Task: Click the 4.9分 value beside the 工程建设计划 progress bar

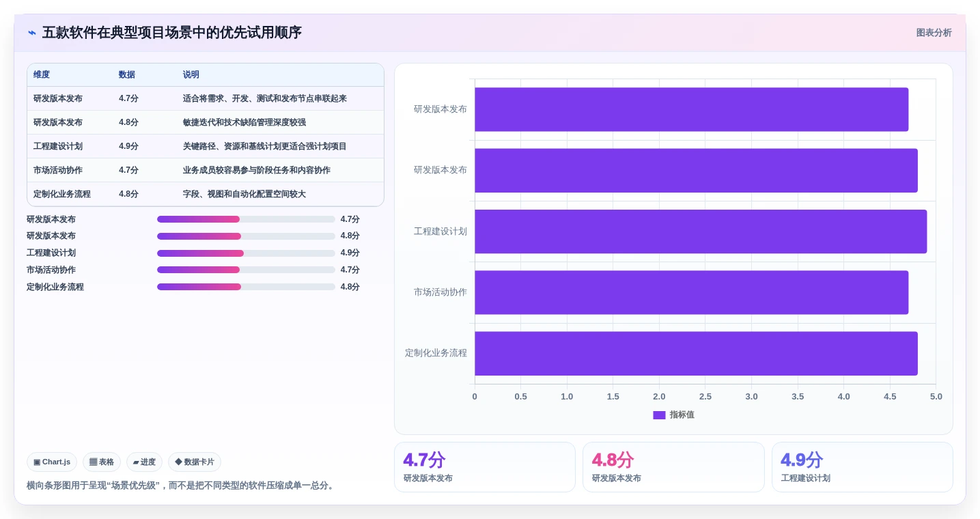Action: 350,253
